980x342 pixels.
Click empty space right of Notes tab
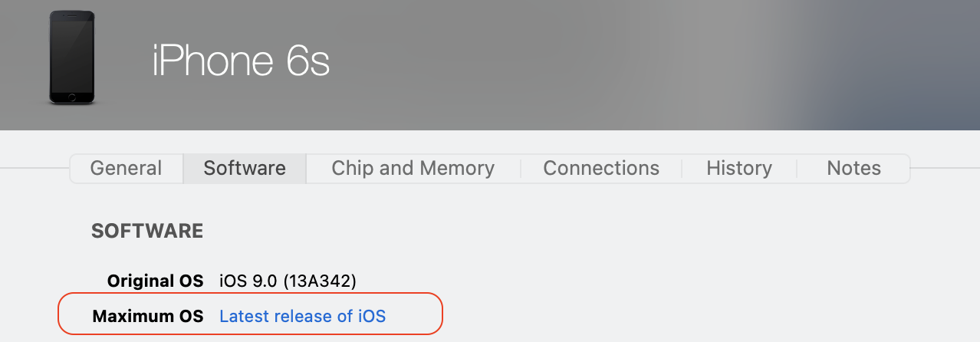click(943, 169)
